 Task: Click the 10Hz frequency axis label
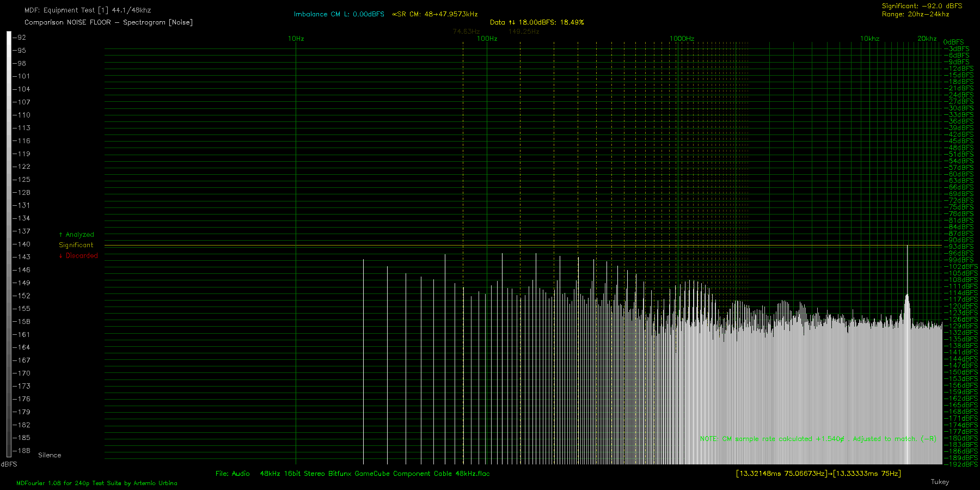[x=296, y=39]
